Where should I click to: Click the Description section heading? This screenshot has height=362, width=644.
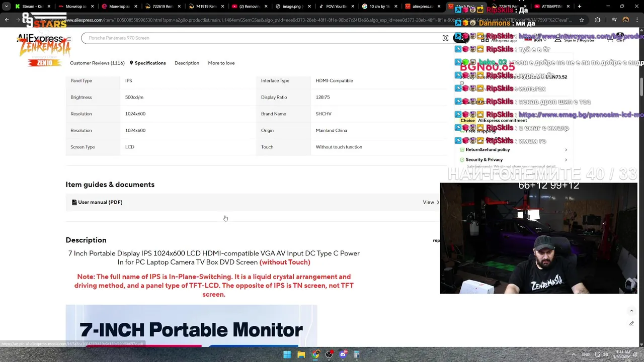[86, 240]
